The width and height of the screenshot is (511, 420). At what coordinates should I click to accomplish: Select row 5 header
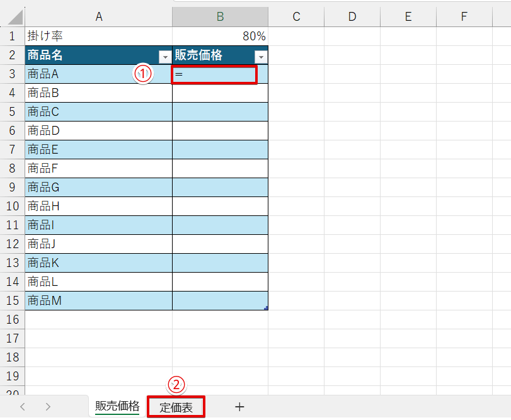[x=13, y=111]
